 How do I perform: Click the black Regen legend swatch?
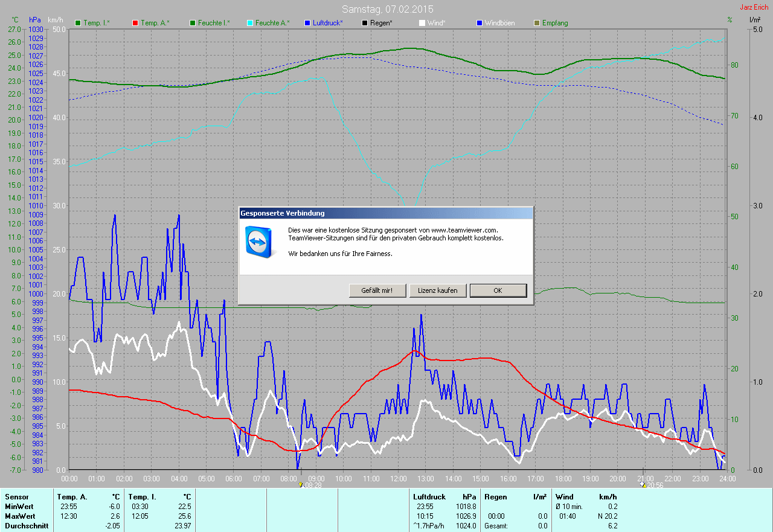(x=365, y=23)
